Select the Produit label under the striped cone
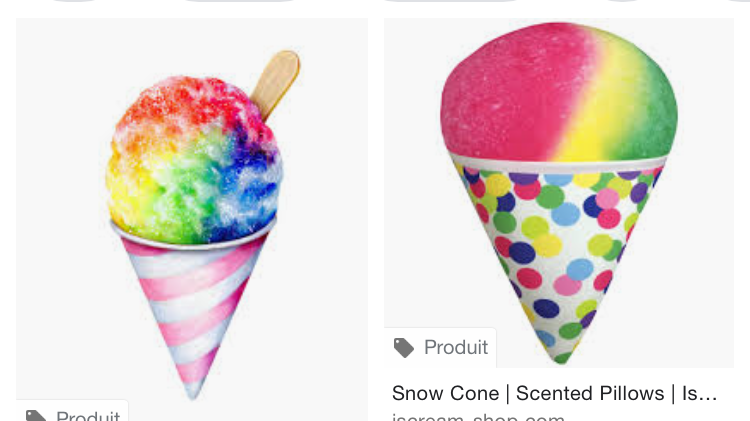This screenshot has height=421, width=750. tap(88, 415)
